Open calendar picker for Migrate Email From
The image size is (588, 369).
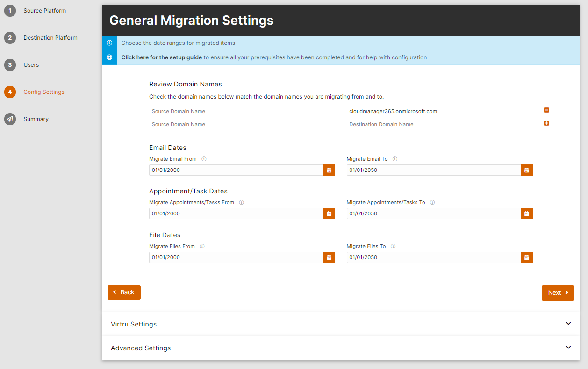click(x=329, y=170)
